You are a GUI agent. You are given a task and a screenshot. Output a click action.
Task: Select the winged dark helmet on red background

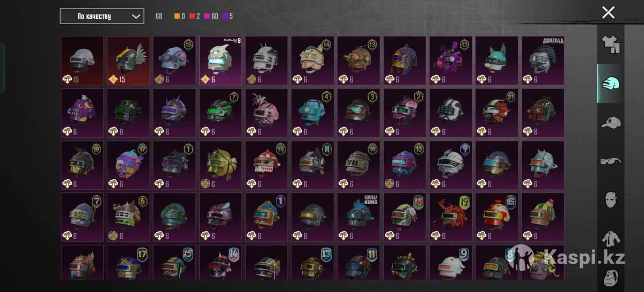pyautogui.click(x=128, y=61)
